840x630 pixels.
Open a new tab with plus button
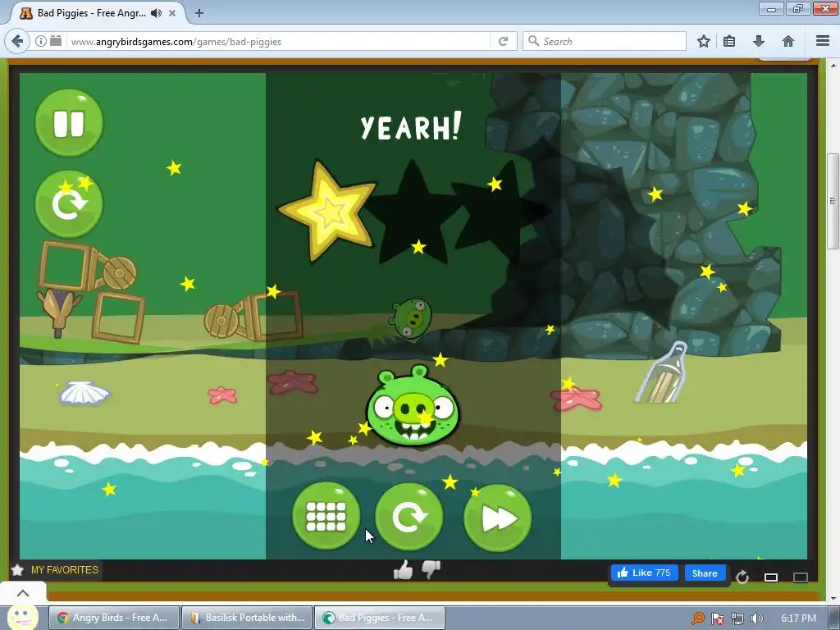[199, 13]
